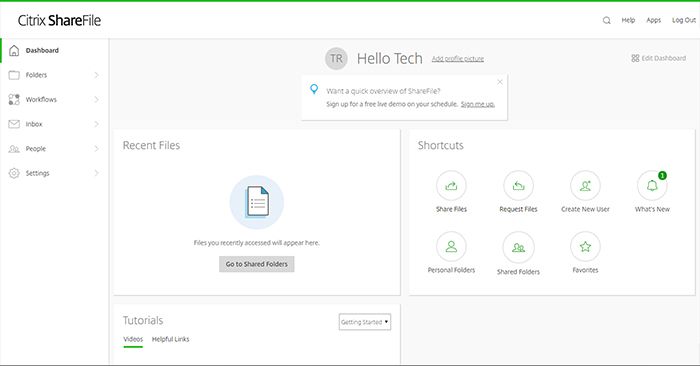Viewport: 700px width, 366px height.
Task: Click the Workflows label in sidebar
Action: click(41, 100)
